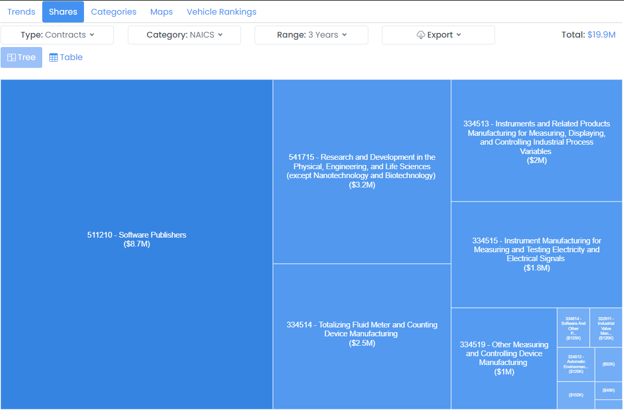Open the Category: NAICS dropdown
The width and height of the screenshot is (624, 411).
click(x=184, y=35)
